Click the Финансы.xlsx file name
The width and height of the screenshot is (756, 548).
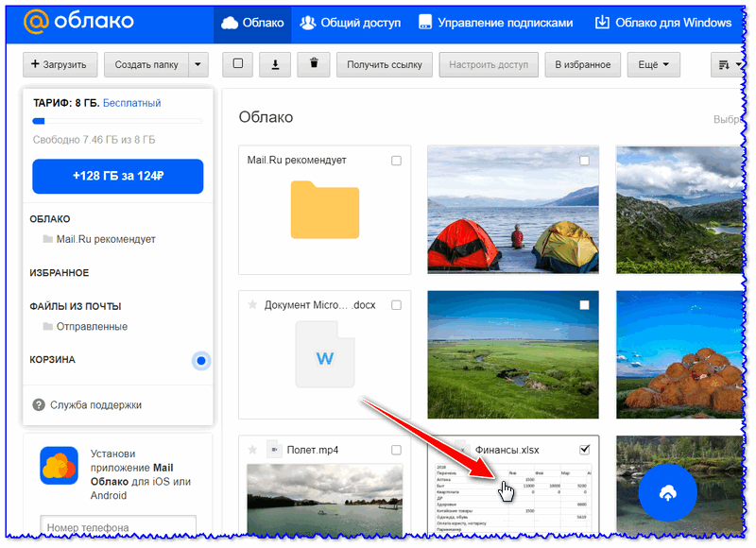click(507, 450)
